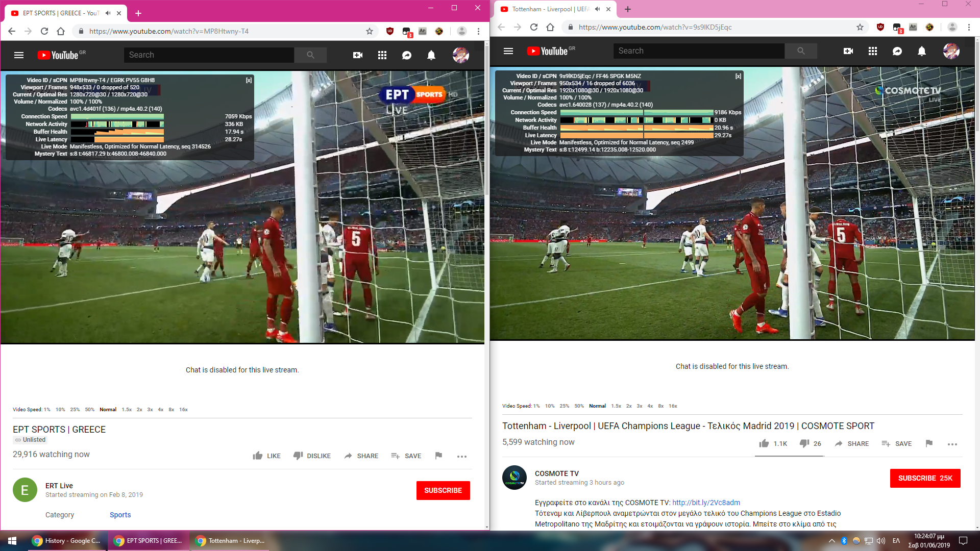
Task: Share the COSMOTE video
Action: [851, 443]
